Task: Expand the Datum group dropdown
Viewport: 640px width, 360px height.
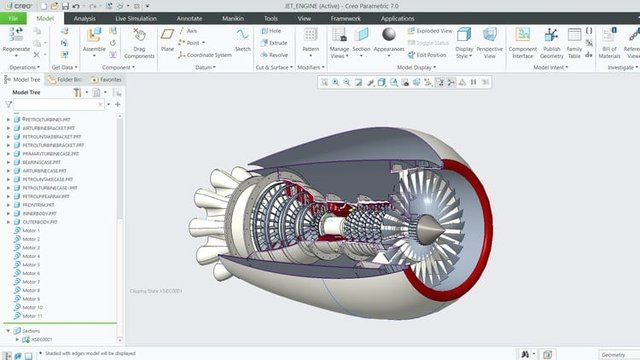Action: point(205,67)
